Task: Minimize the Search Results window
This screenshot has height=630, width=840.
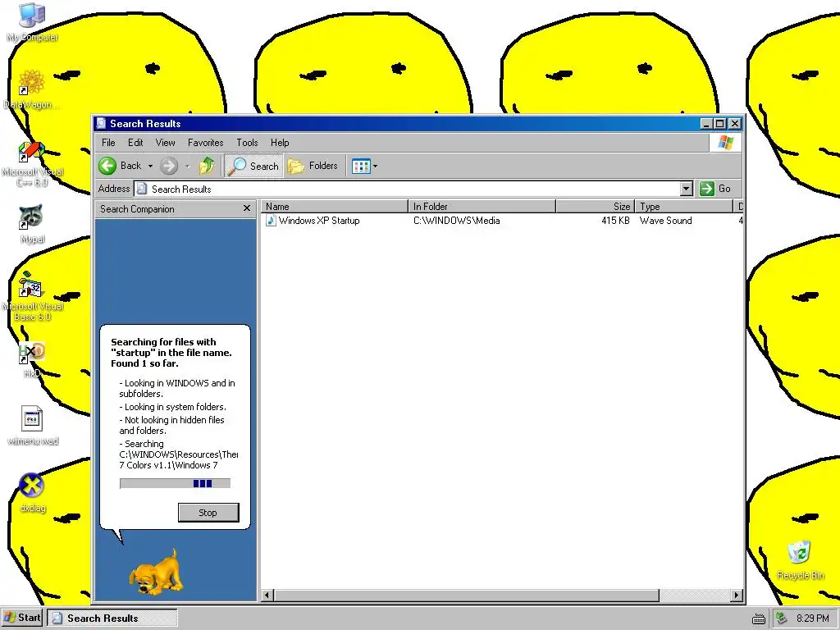Action: coord(706,124)
